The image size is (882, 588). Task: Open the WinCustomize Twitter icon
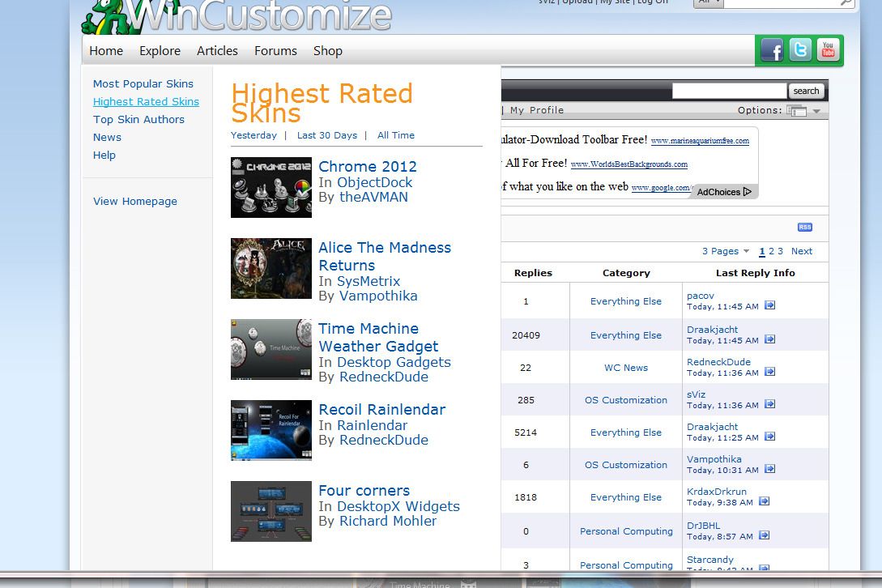point(800,50)
